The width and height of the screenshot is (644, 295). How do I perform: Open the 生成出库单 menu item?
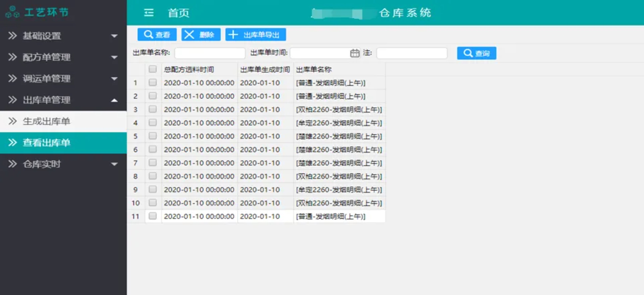[46, 121]
